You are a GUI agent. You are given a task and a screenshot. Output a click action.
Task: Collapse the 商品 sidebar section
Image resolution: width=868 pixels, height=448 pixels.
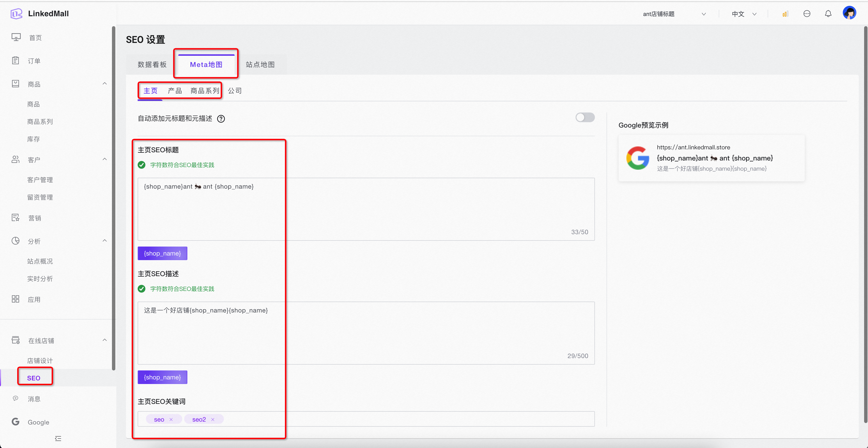tap(104, 84)
